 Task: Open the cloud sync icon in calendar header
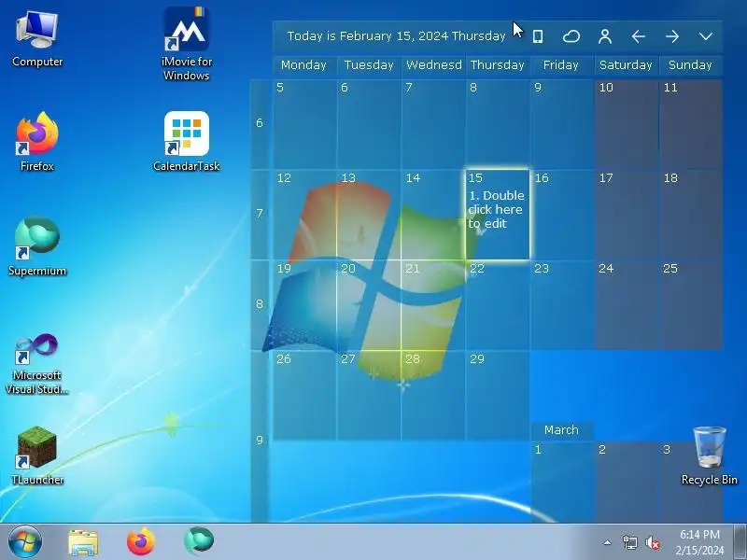571,36
